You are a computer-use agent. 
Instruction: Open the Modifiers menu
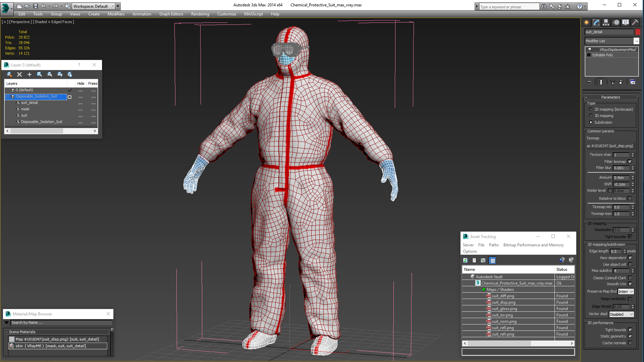point(116,14)
